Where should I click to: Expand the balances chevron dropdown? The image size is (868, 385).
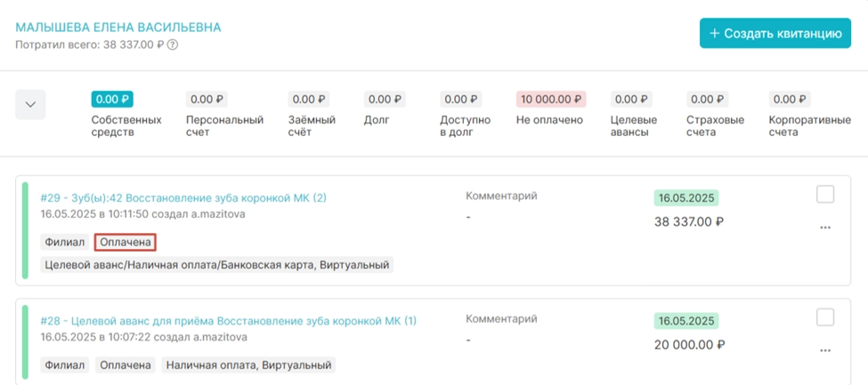(x=30, y=104)
